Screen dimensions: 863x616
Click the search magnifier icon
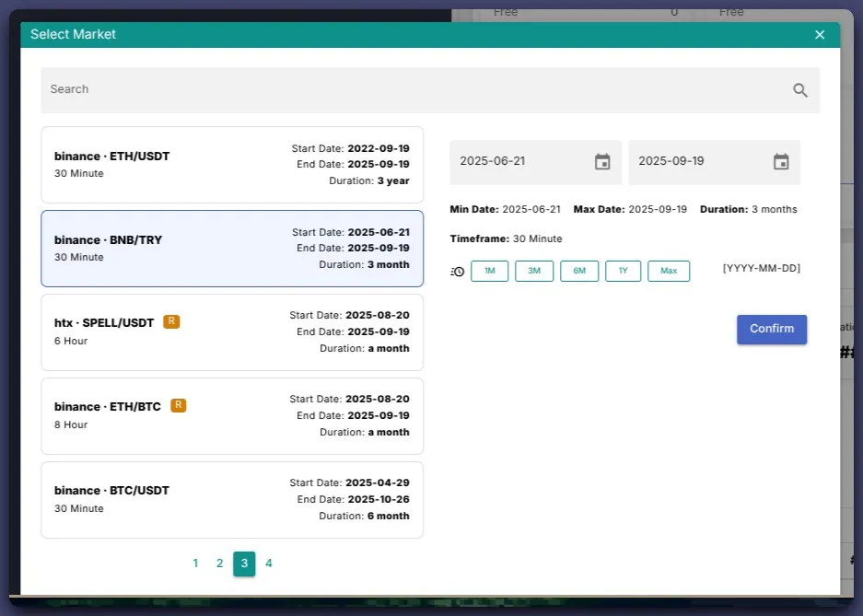[799, 90]
